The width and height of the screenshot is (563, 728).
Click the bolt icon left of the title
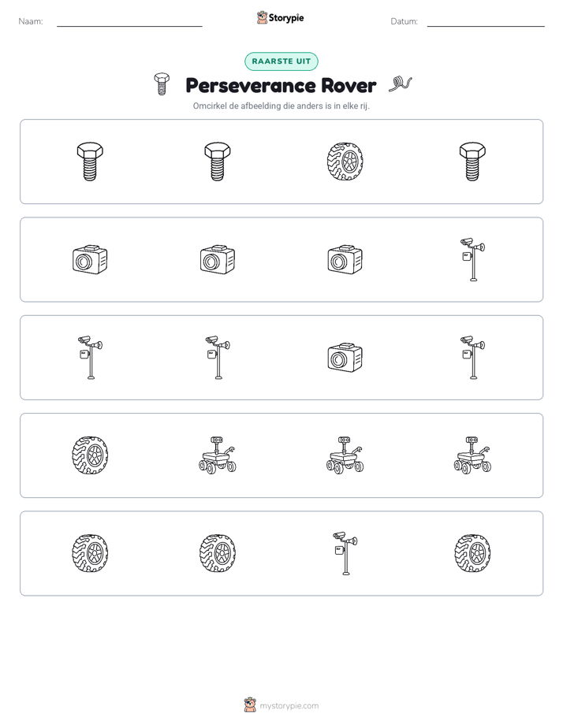coord(162,84)
